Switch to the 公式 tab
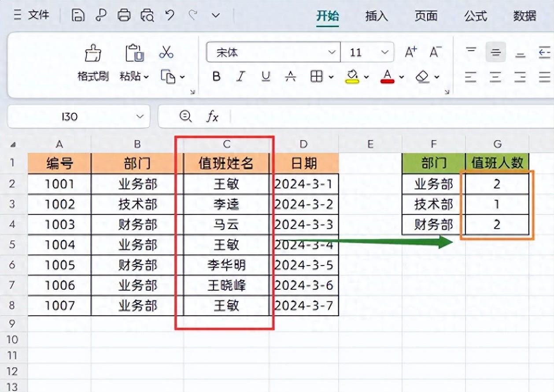The image size is (554, 392). tap(476, 16)
